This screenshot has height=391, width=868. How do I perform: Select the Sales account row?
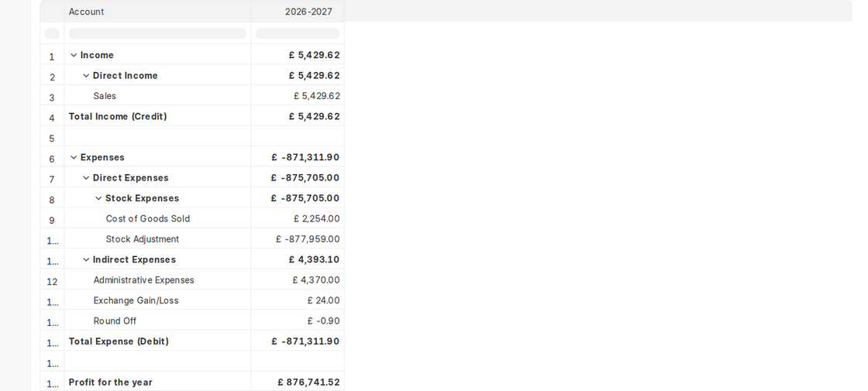point(105,96)
